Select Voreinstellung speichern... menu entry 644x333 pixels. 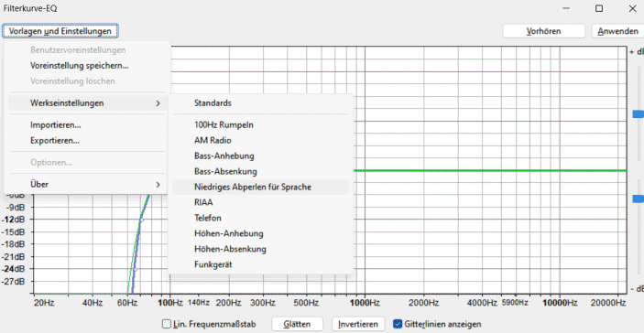[x=80, y=66]
